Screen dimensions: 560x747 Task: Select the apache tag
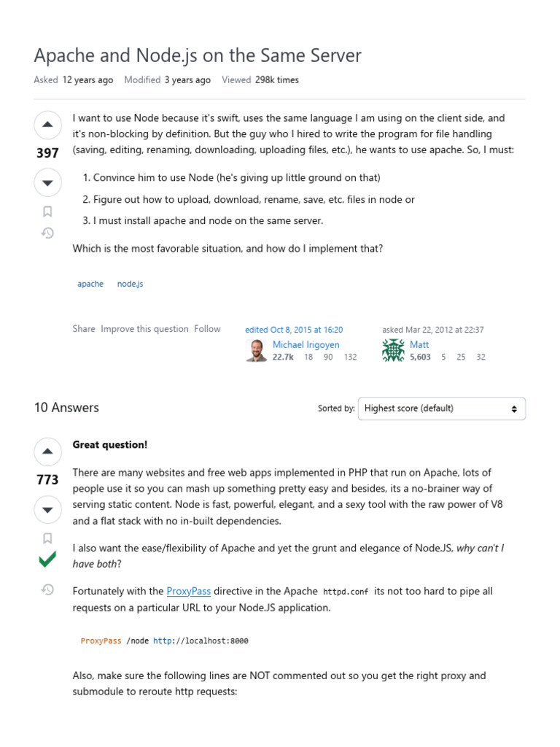pos(90,284)
